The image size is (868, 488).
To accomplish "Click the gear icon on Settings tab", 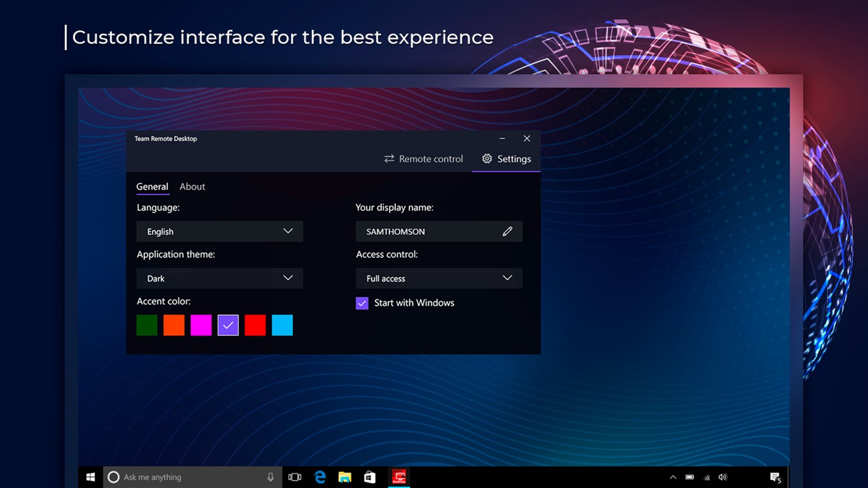I will point(487,159).
